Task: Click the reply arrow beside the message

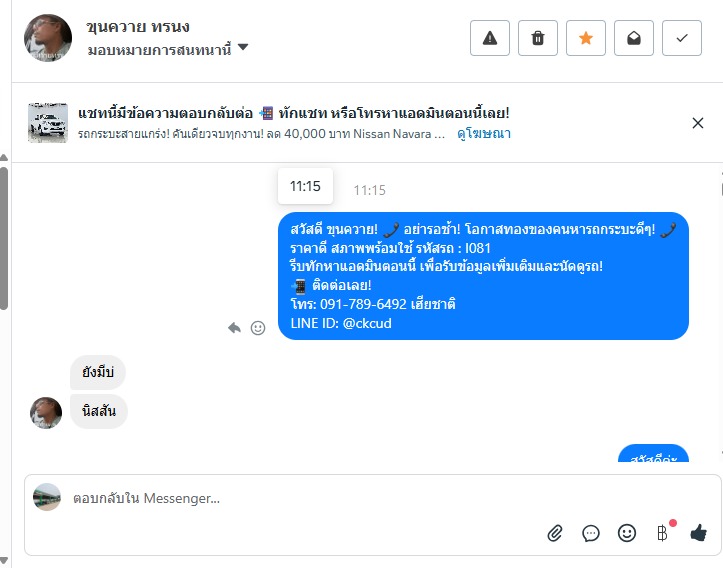Action: click(x=234, y=327)
